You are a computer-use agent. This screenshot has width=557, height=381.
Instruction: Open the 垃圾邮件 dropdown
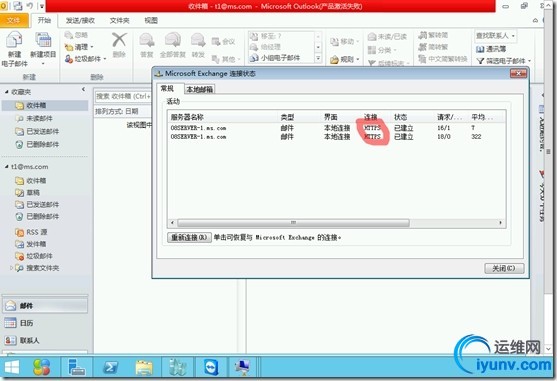coord(85,59)
